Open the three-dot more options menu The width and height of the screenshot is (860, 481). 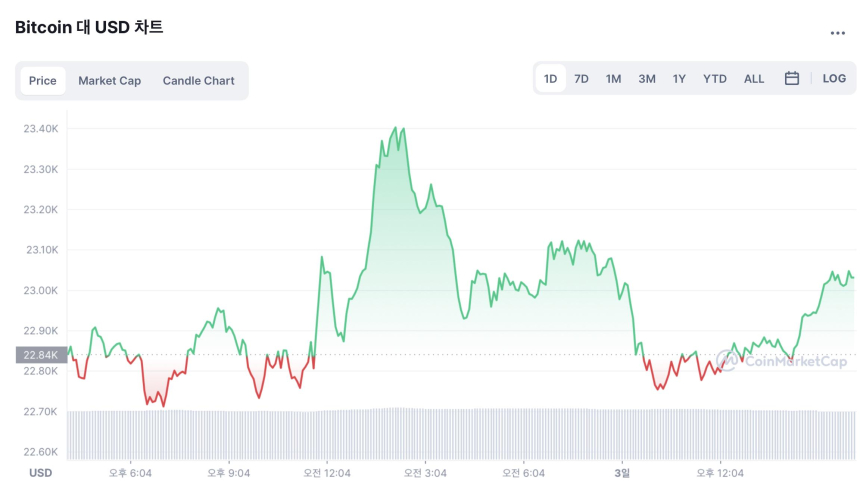coord(838,33)
